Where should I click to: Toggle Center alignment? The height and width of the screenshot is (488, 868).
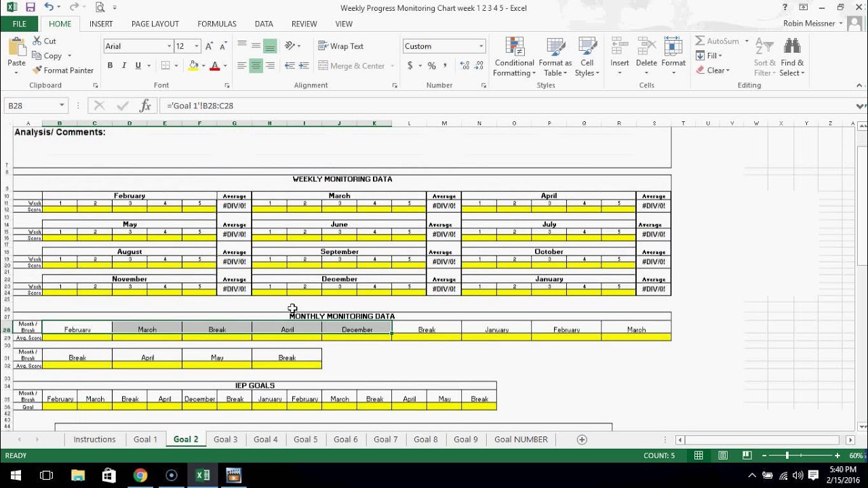[x=256, y=66]
